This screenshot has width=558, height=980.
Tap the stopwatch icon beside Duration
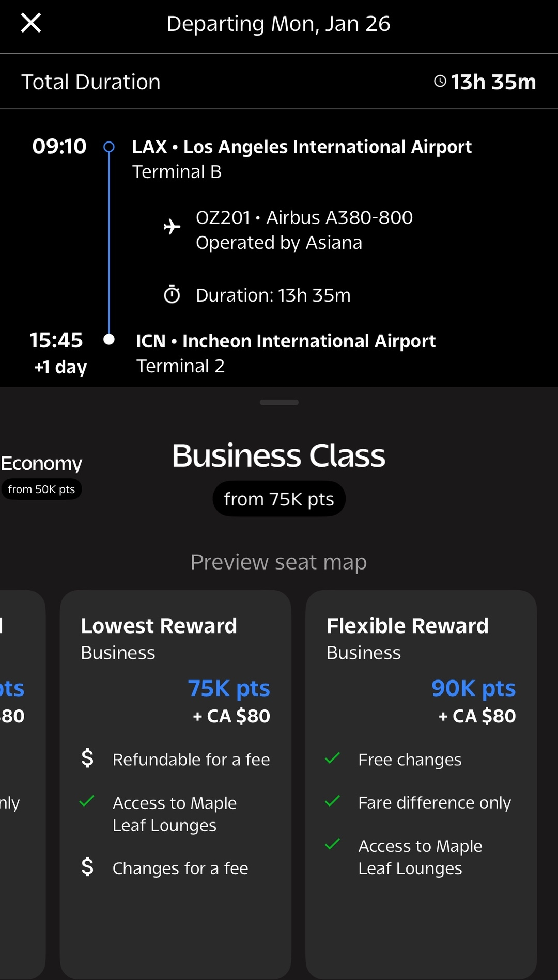172,294
